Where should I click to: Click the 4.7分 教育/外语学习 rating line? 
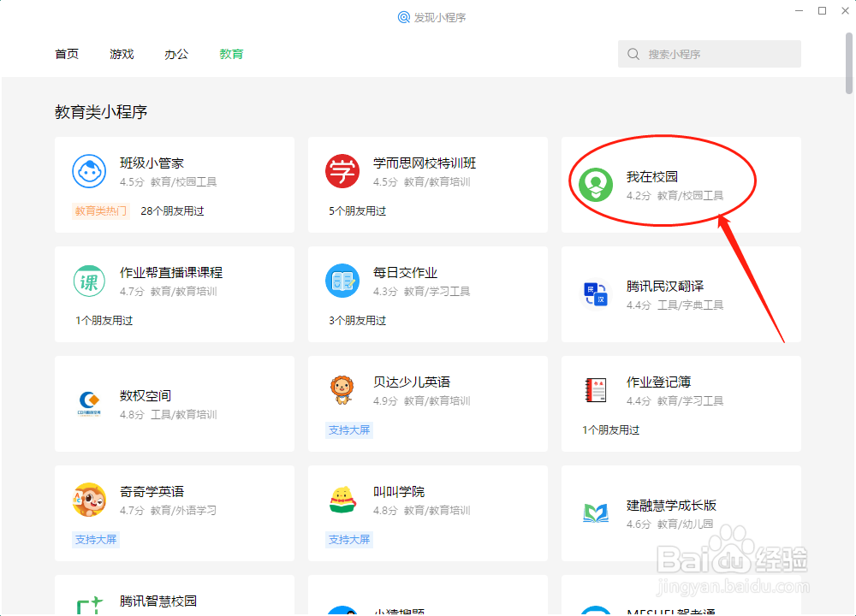coord(168,511)
